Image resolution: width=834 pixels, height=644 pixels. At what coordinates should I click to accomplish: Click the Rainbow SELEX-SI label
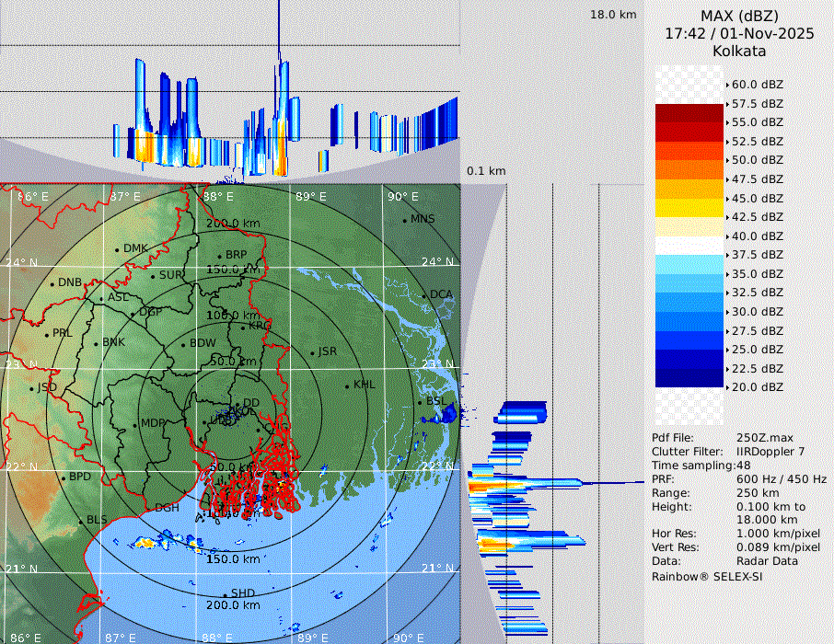(x=707, y=576)
